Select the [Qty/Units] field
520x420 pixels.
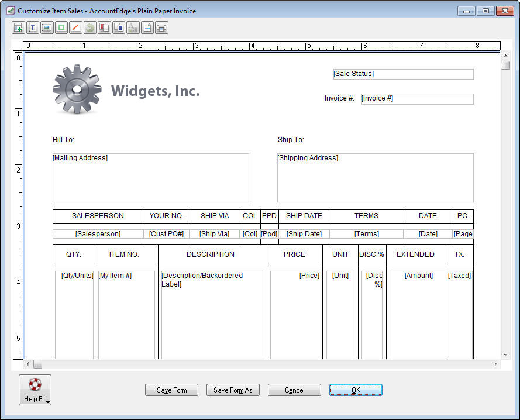click(74, 315)
